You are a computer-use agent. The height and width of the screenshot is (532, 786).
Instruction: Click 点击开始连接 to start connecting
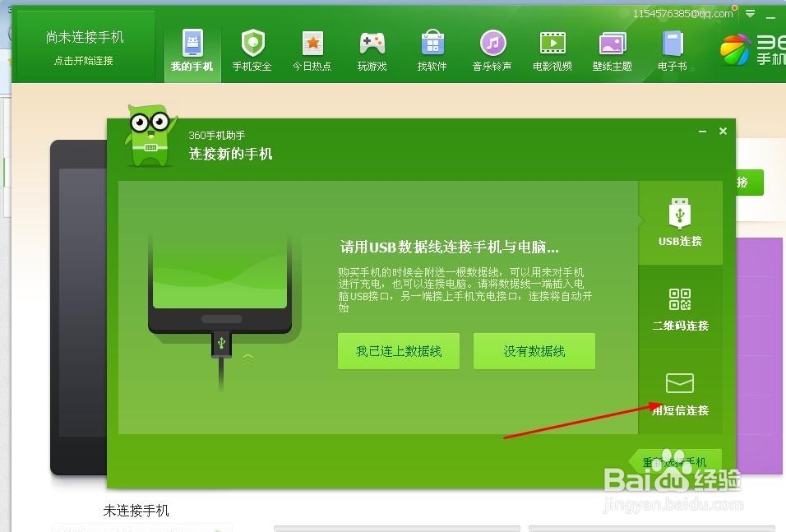[x=82, y=59]
